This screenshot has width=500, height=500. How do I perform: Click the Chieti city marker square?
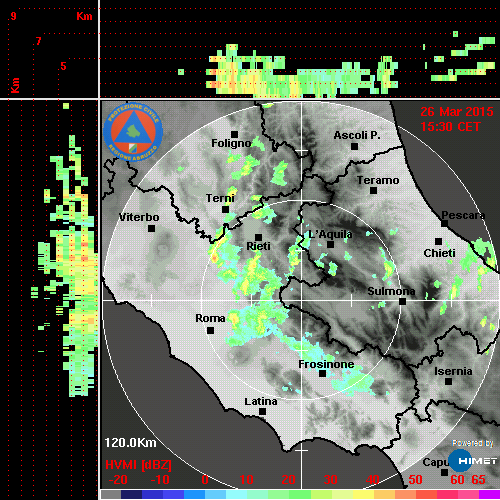439,241
